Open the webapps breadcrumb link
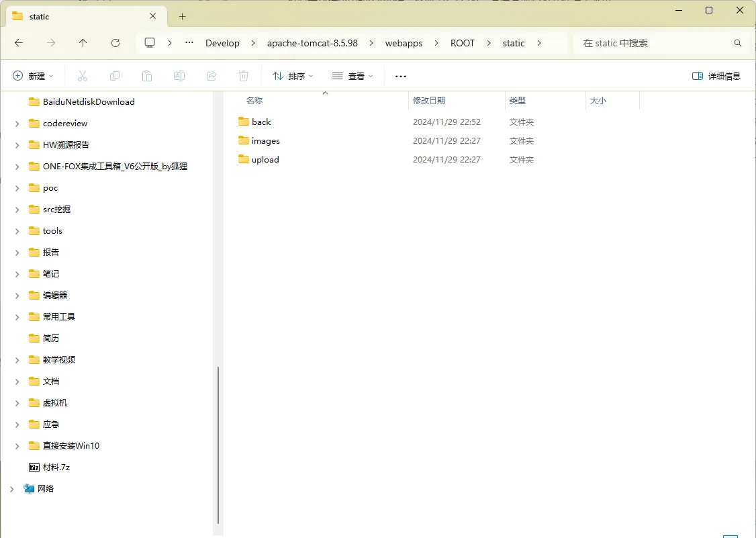Image resolution: width=756 pixels, height=538 pixels. coord(404,42)
